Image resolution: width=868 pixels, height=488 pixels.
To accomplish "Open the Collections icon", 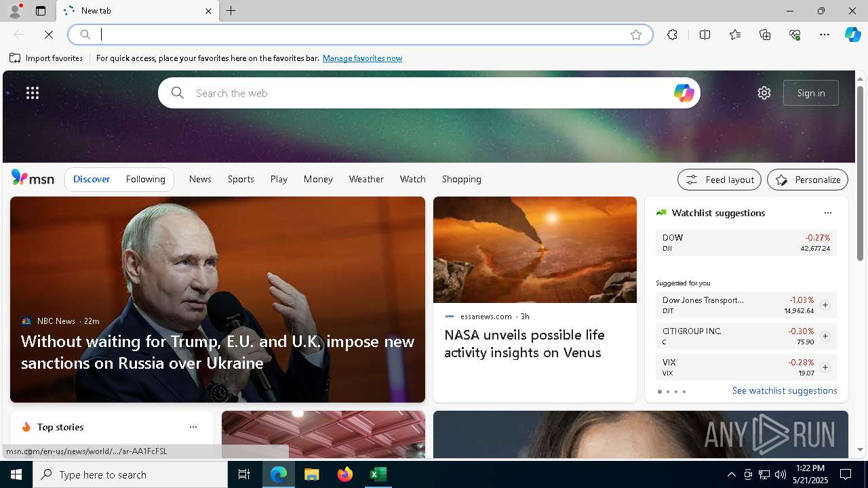I will pyautogui.click(x=765, y=35).
